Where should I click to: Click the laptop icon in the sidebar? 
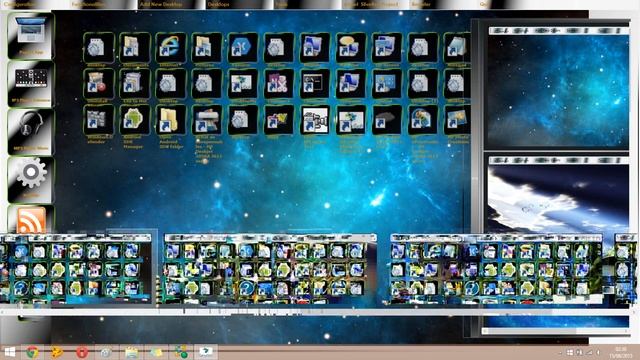tap(31, 36)
